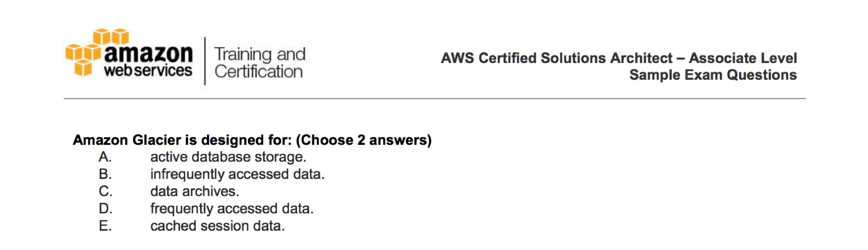Choose 'active database storage' option
The width and height of the screenshot is (868, 250).
(x=228, y=157)
